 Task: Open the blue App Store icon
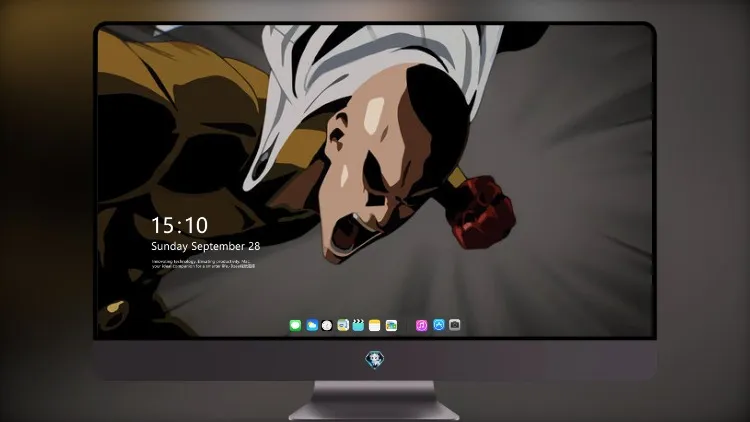pyautogui.click(x=439, y=325)
